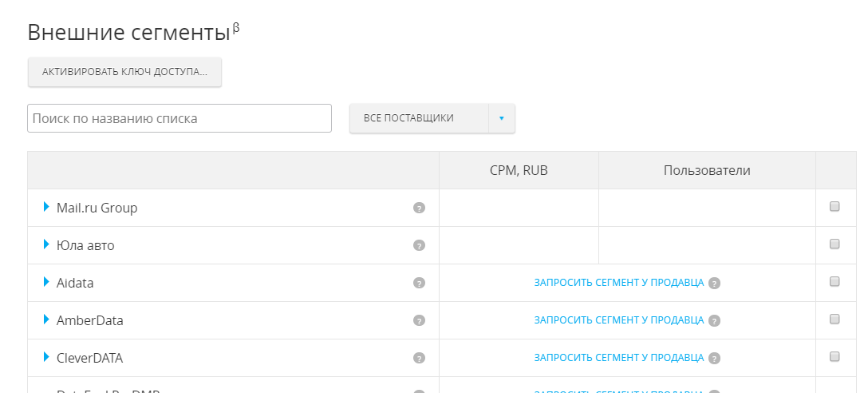Focus the search by list name field
Image resolution: width=868 pixels, height=393 pixels.
click(180, 118)
